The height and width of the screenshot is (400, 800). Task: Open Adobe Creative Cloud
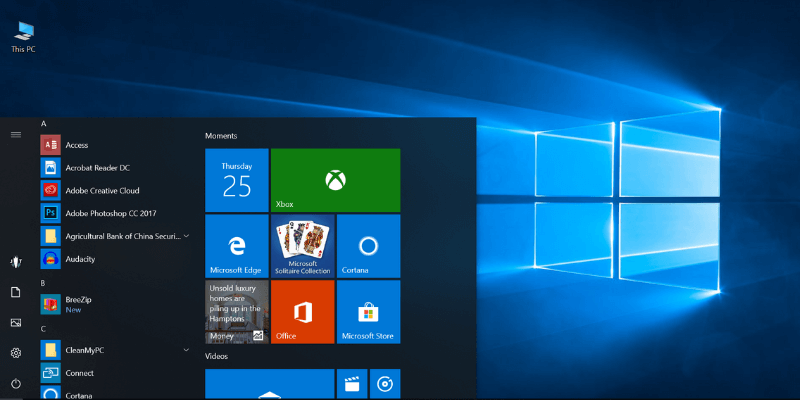click(102, 190)
